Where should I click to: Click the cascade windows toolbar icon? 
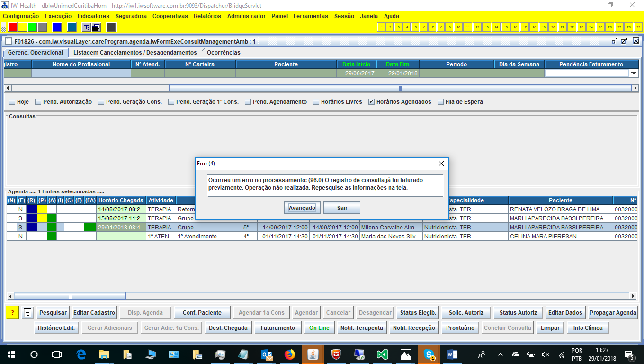96,27
